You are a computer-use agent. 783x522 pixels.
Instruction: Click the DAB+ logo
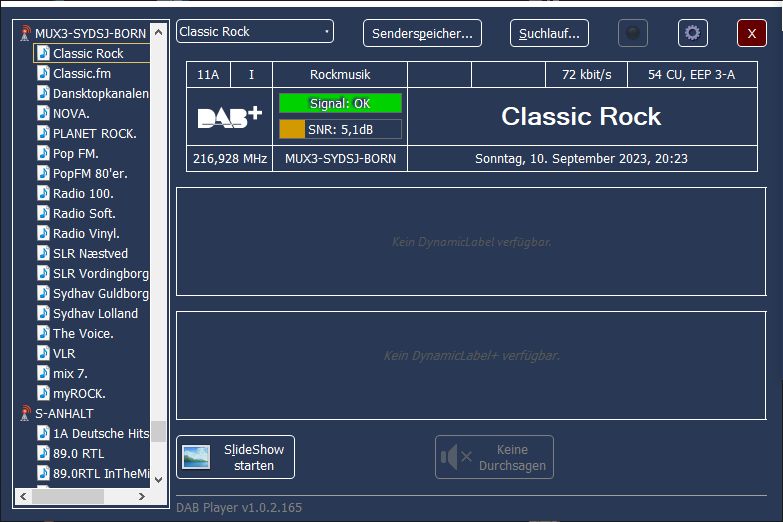(229, 117)
